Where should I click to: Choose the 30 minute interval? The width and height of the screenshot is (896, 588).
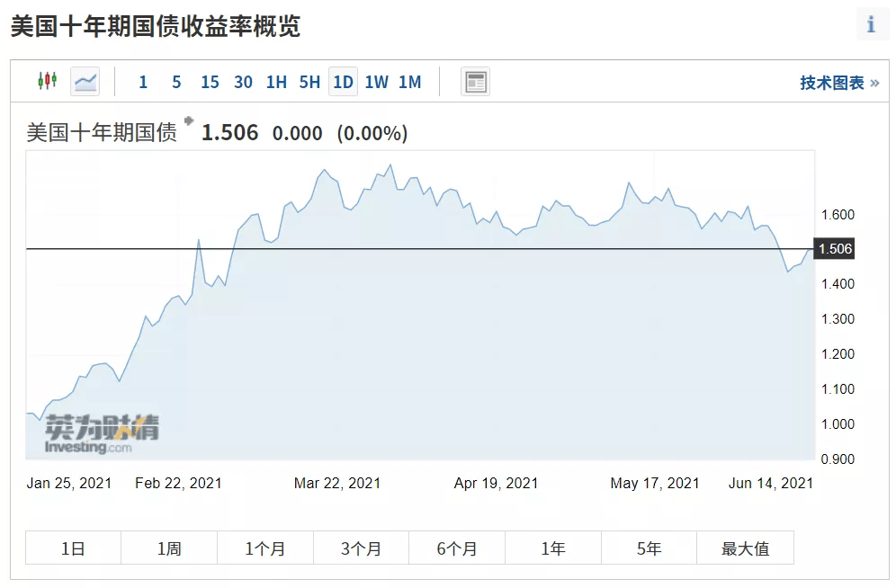[x=243, y=82]
